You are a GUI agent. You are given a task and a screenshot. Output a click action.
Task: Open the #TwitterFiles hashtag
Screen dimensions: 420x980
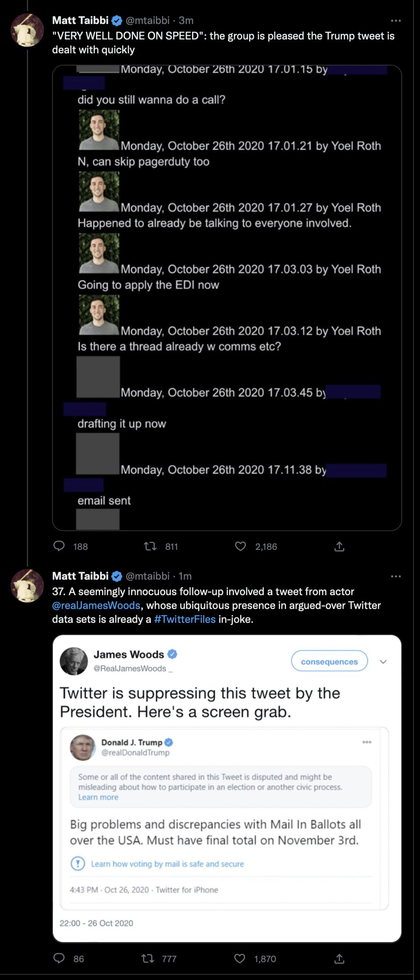(x=185, y=619)
